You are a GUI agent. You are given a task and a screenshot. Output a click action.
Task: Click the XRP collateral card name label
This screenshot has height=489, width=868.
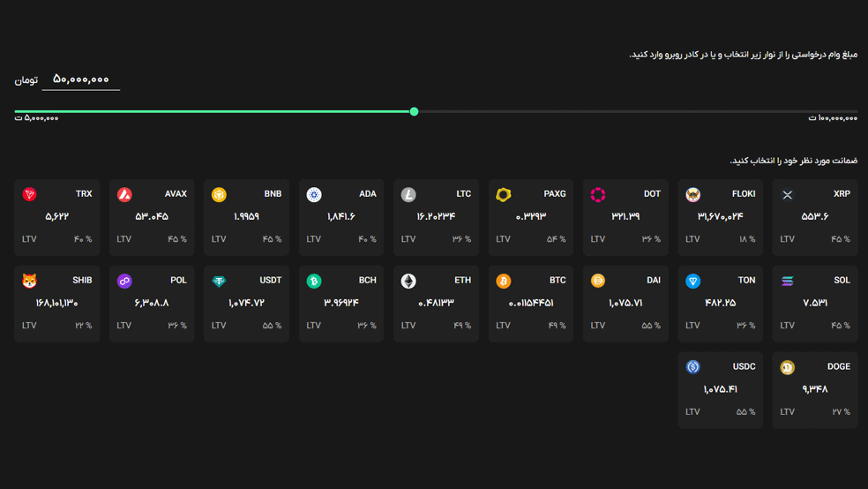842,194
